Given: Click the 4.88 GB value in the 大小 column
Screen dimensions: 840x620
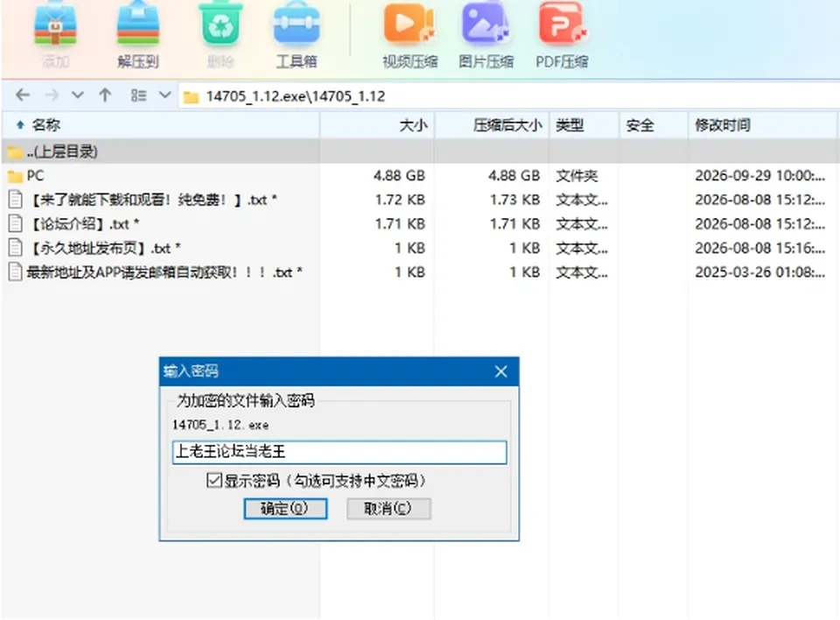Looking at the screenshot, I should (x=399, y=176).
